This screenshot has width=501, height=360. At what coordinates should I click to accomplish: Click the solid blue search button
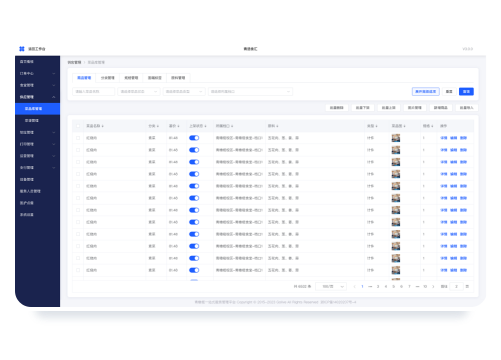(x=466, y=91)
